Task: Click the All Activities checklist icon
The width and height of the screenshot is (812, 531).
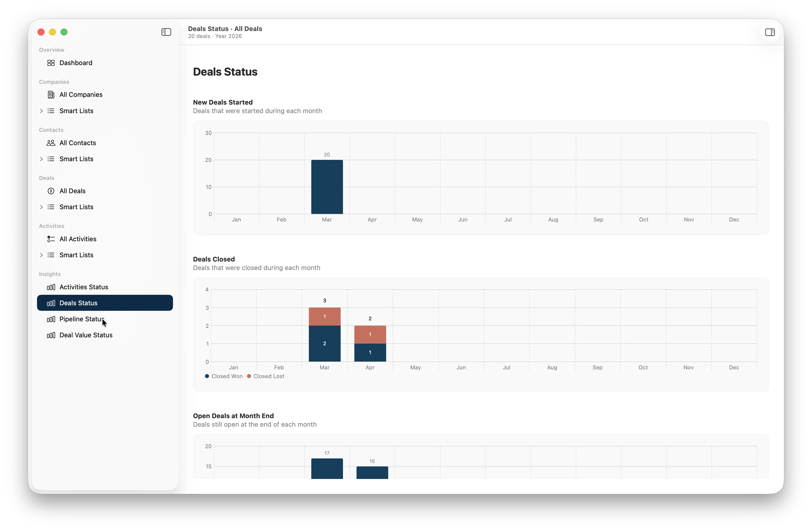Action: (x=51, y=239)
